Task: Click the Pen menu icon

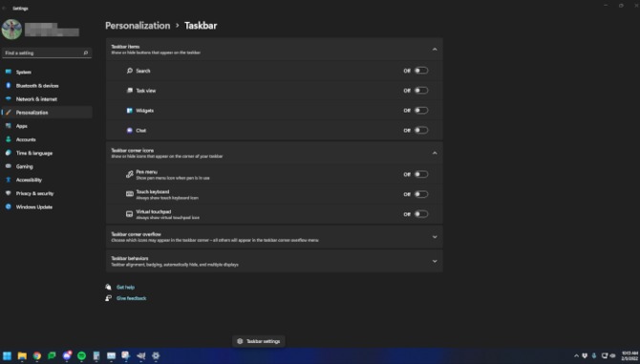Action: [129, 175]
